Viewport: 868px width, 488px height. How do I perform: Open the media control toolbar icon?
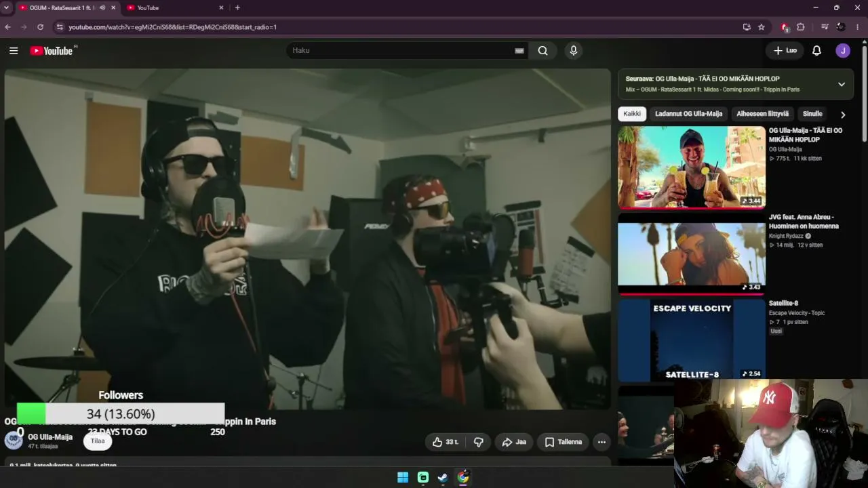point(825,27)
